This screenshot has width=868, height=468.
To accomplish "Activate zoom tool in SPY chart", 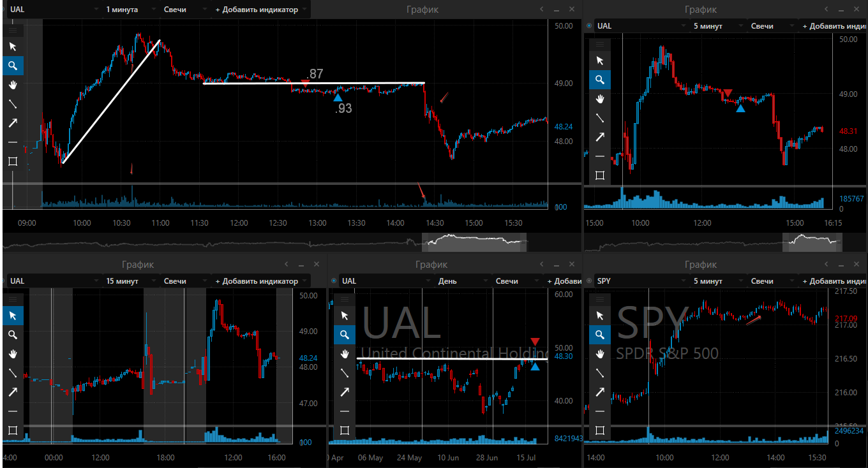I will pos(600,335).
